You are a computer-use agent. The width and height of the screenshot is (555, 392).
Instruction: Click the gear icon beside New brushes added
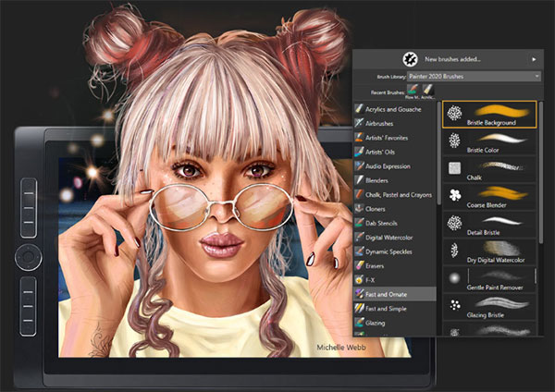tap(410, 59)
